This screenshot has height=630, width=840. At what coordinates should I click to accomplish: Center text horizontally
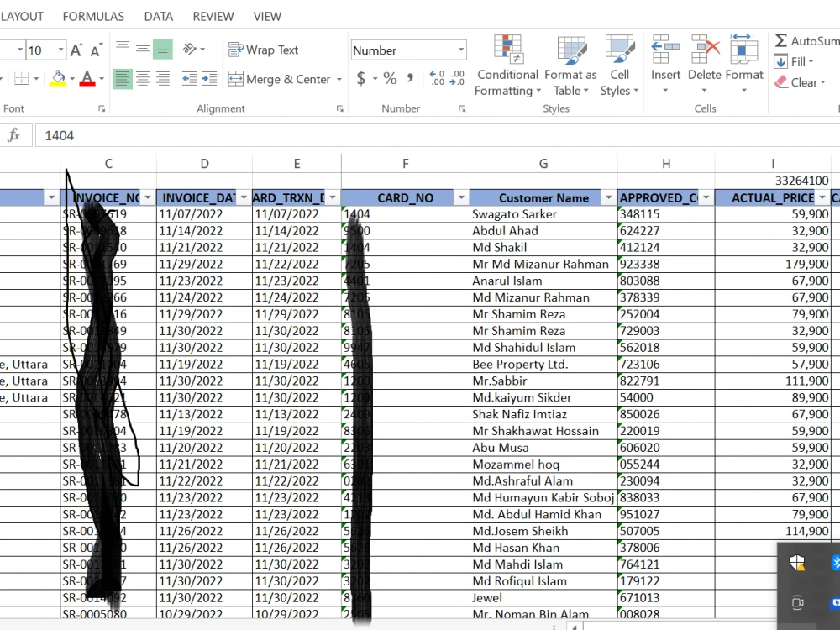[143, 79]
